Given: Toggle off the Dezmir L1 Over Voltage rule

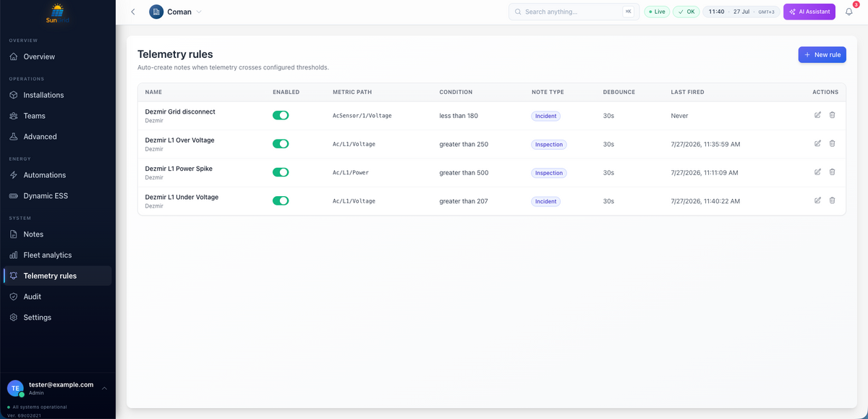Looking at the screenshot, I should click(x=281, y=143).
